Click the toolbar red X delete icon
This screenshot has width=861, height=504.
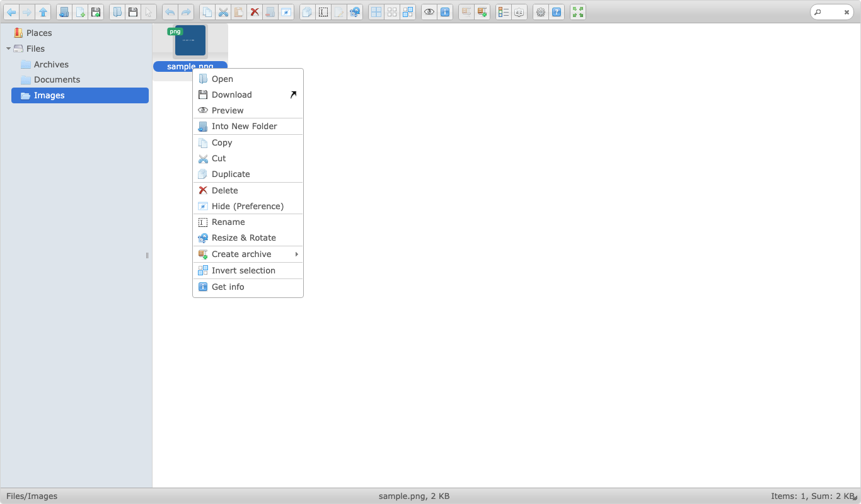pos(255,12)
